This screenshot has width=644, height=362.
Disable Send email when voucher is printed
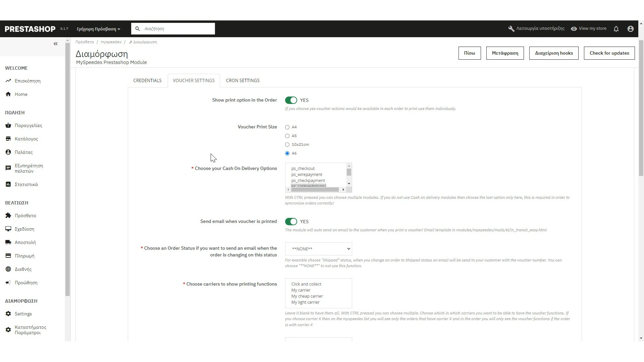tap(291, 222)
